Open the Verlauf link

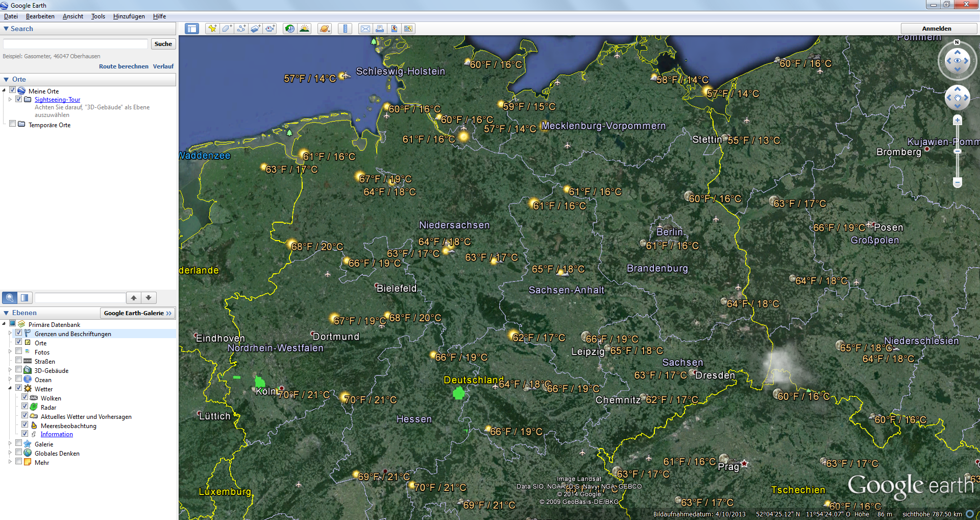click(163, 66)
